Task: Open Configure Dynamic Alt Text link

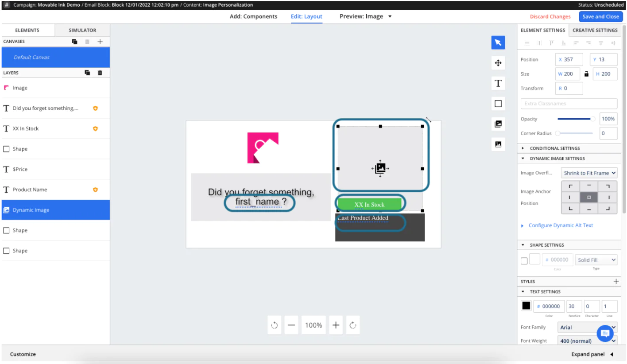Action: click(561, 225)
